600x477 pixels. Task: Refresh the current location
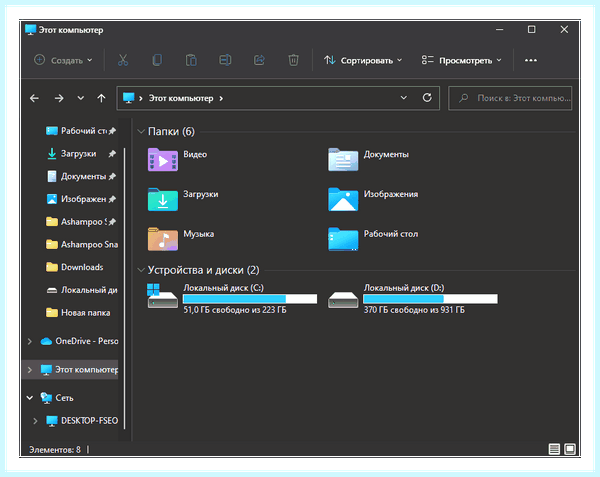coord(427,98)
